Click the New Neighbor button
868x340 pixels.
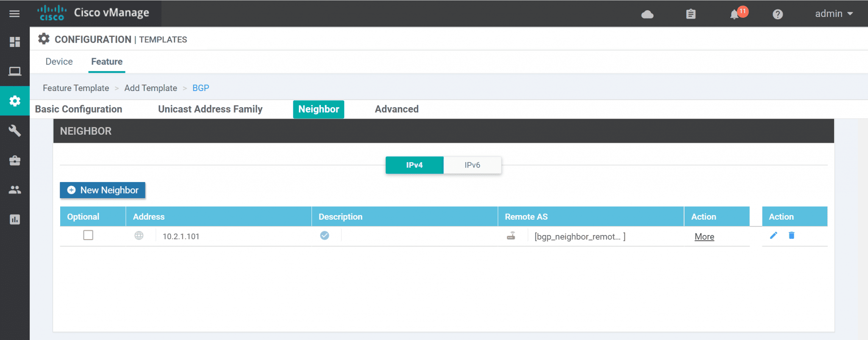(x=103, y=190)
